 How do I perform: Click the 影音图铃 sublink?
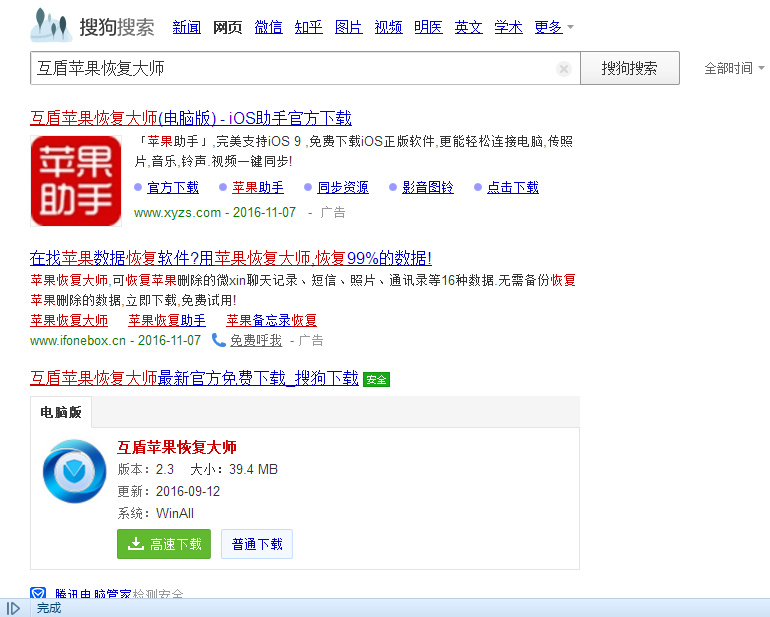pos(428,187)
